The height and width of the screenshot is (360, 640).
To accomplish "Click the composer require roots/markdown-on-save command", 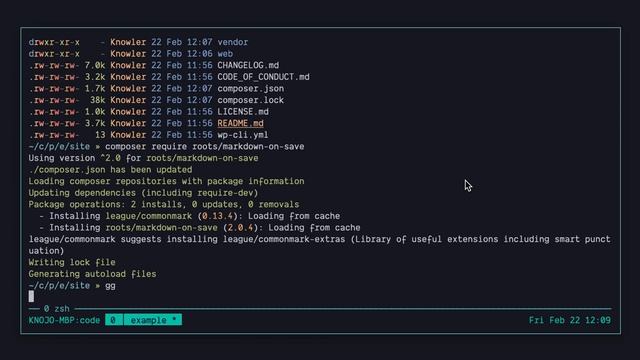I will [204, 147].
